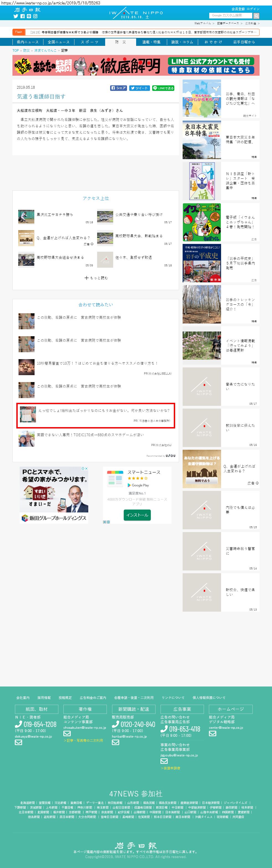This screenshot has width=272, height=868.
Task: Open 佐々木、登板せず敗退 article
Action: (134, 257)
